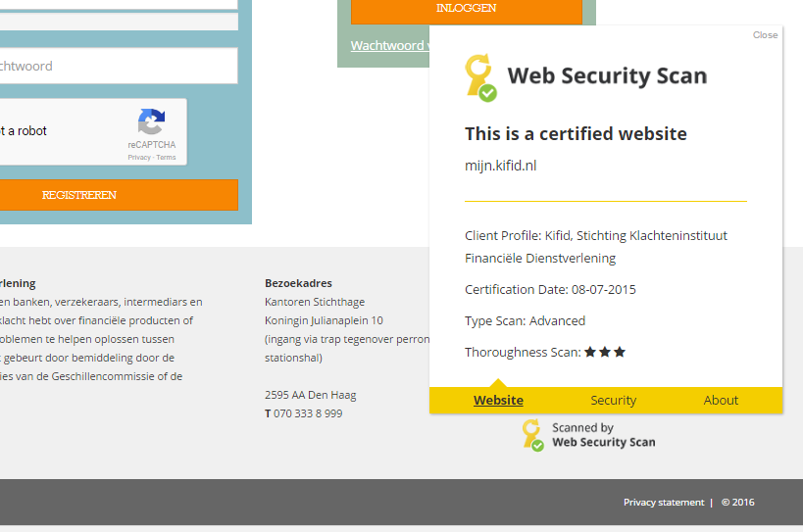This screenshot has height=532, width=803.
Task: Open the About tab
Action: [721, 400]
